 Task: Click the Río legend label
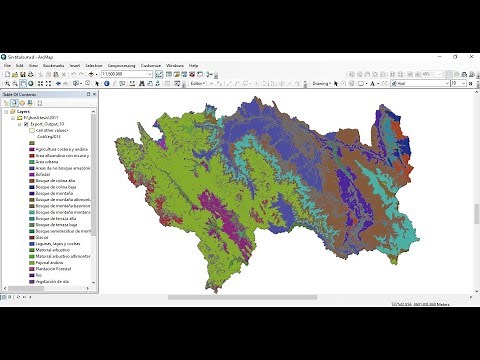click(x=39, y=275)
